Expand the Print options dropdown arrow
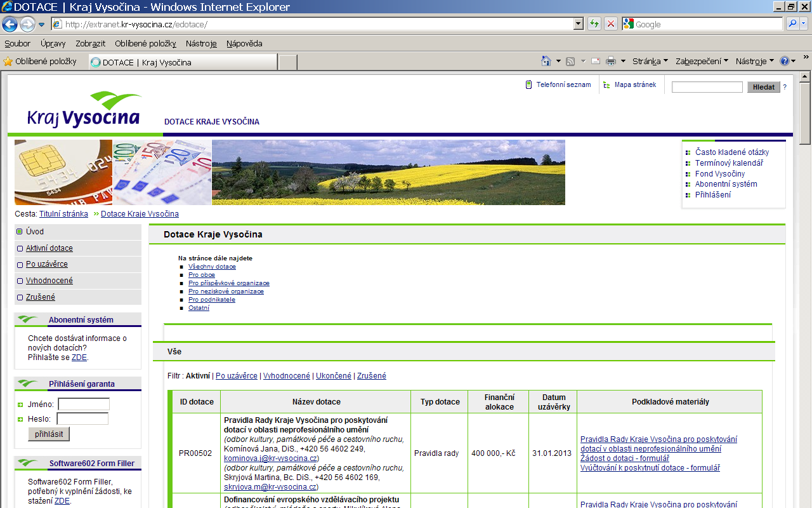Viewport: 812px width, 508px height. click(623, 62)
